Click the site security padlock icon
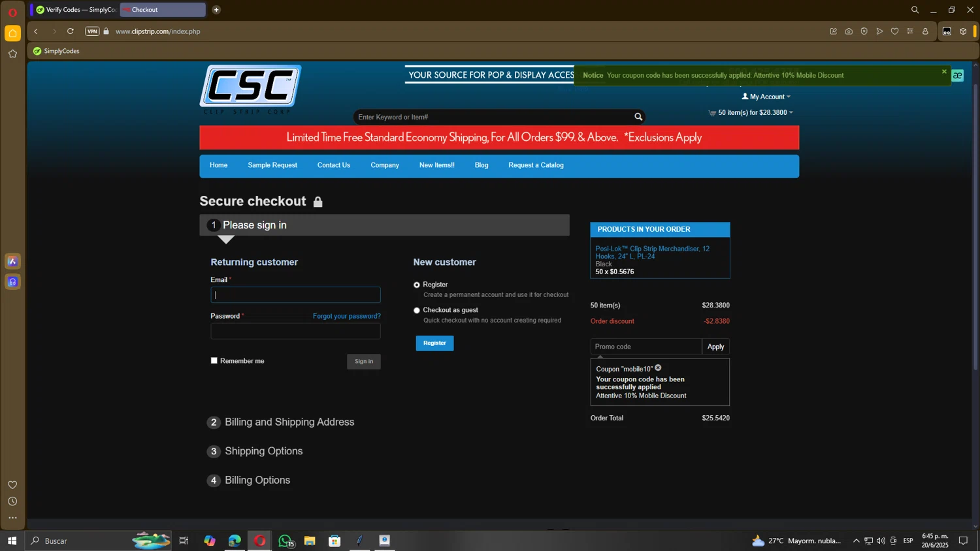 point(106,31)
